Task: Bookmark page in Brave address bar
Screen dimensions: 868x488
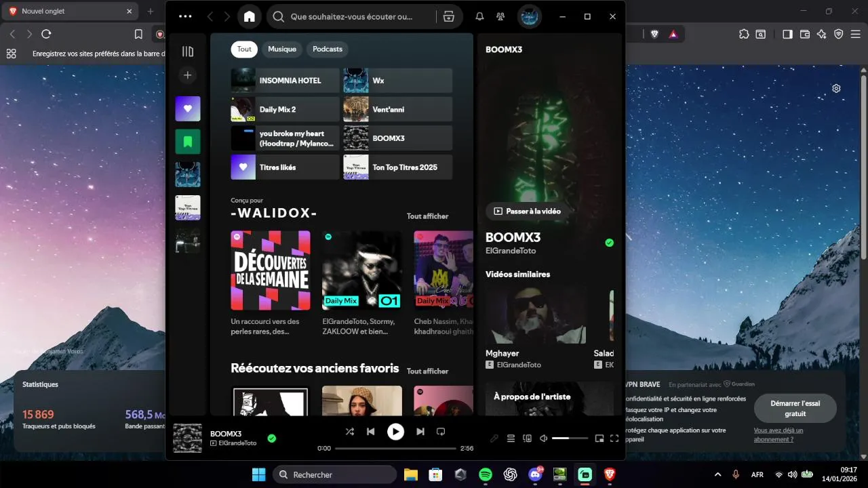Action: point(138,34)
